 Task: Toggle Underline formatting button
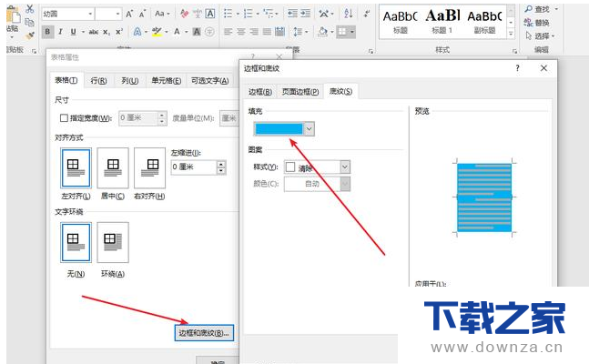73,32
